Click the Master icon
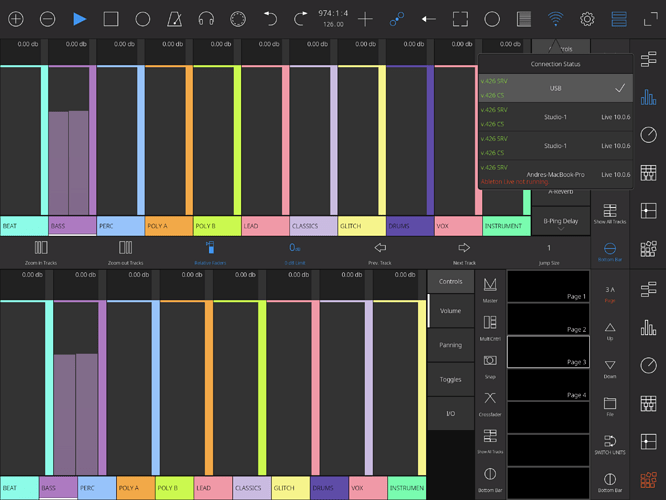The width and height of the screenshot is (666, 500). [x=490, y=287]
